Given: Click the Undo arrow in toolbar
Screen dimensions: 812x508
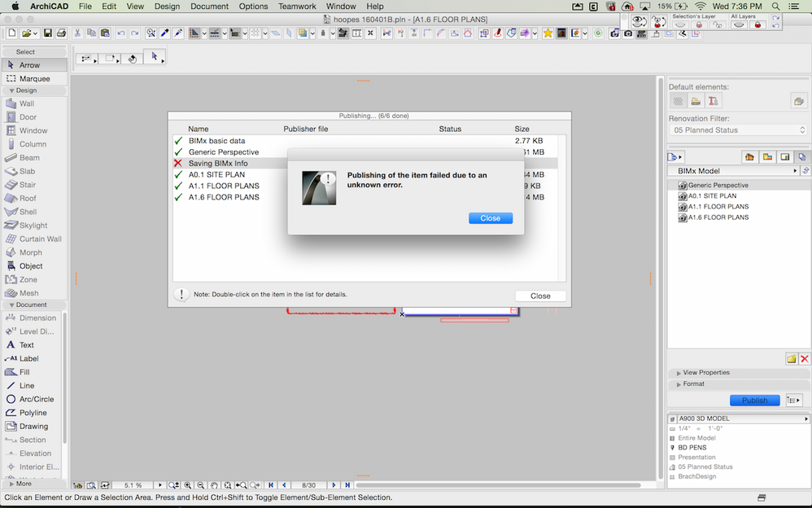Looking at the screenshot, I should click(x=120, y=33).
